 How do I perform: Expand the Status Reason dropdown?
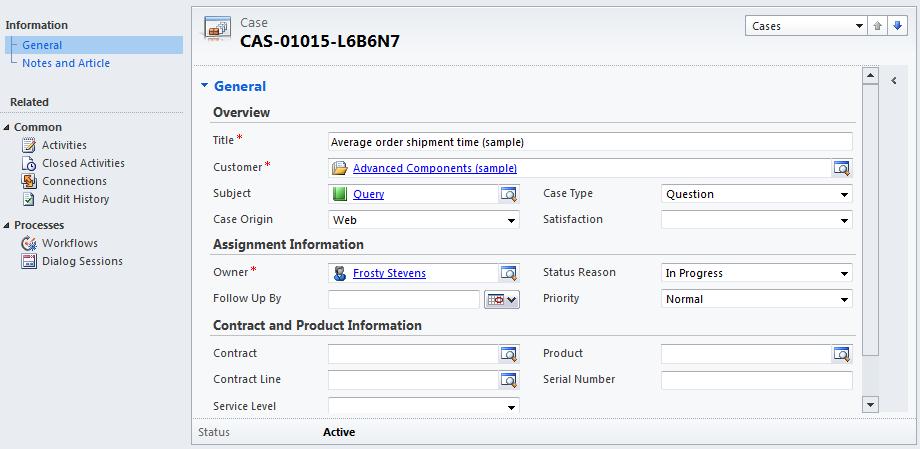coord(756,273)
